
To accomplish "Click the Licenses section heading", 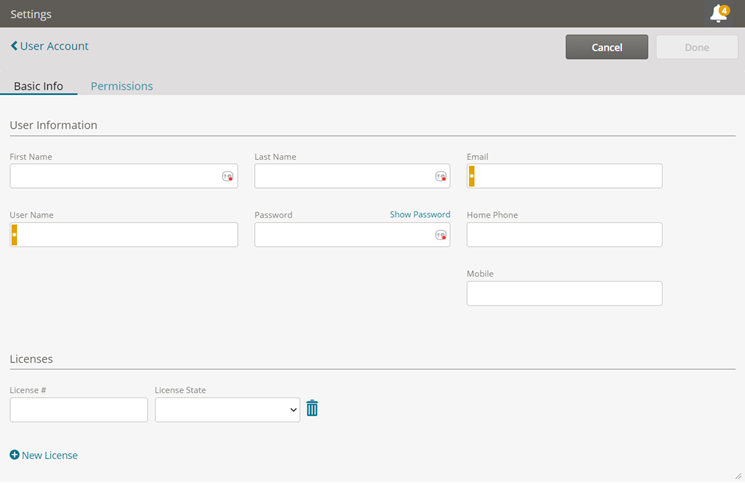I will (x=31, y=359).
